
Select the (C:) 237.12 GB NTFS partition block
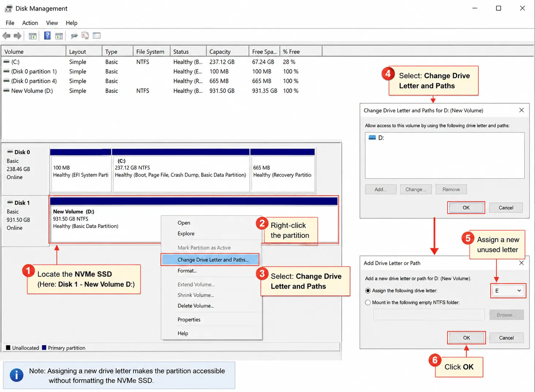(181, 170)
